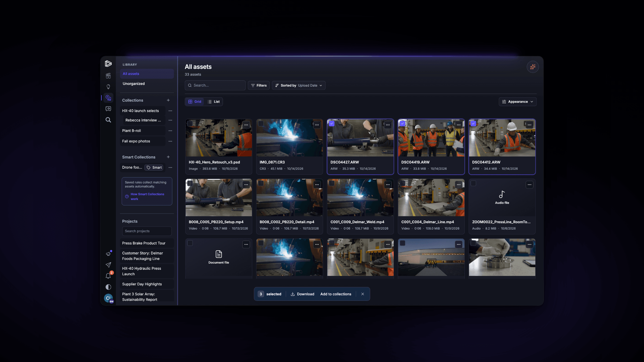
Task: Add a new collection with the plus icon
Action: (x=168, y=100)
